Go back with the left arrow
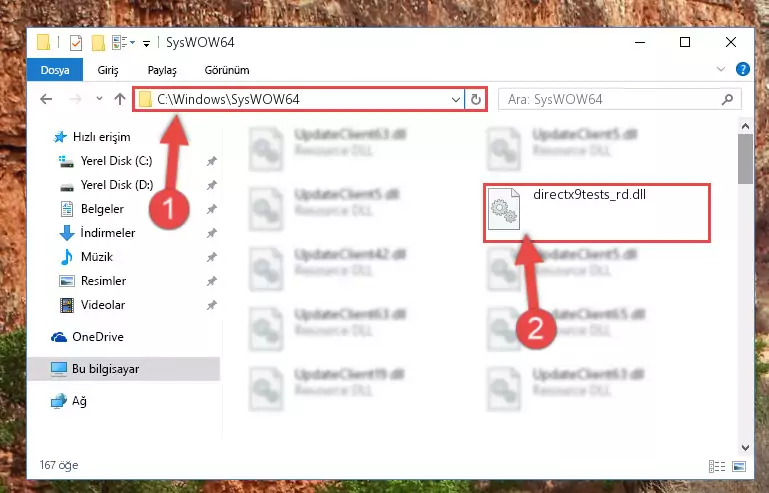The height and width of the screenshot is (493, 769). click(x=46, y=99)
